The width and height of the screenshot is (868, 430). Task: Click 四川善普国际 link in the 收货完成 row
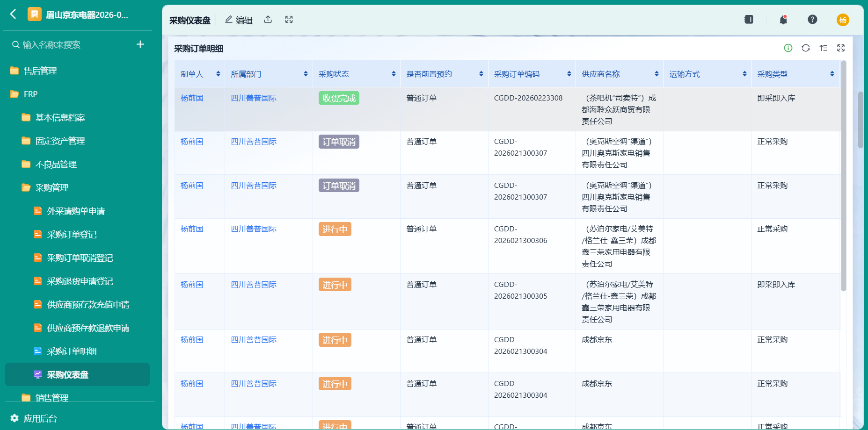click(254, 98)
